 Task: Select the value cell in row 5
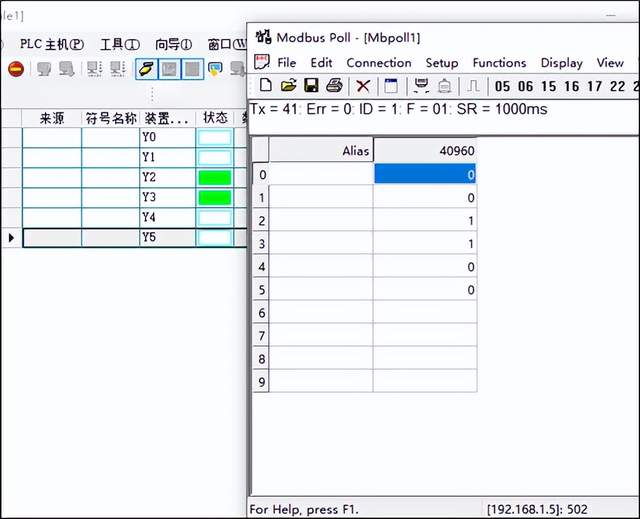point(425,290)
